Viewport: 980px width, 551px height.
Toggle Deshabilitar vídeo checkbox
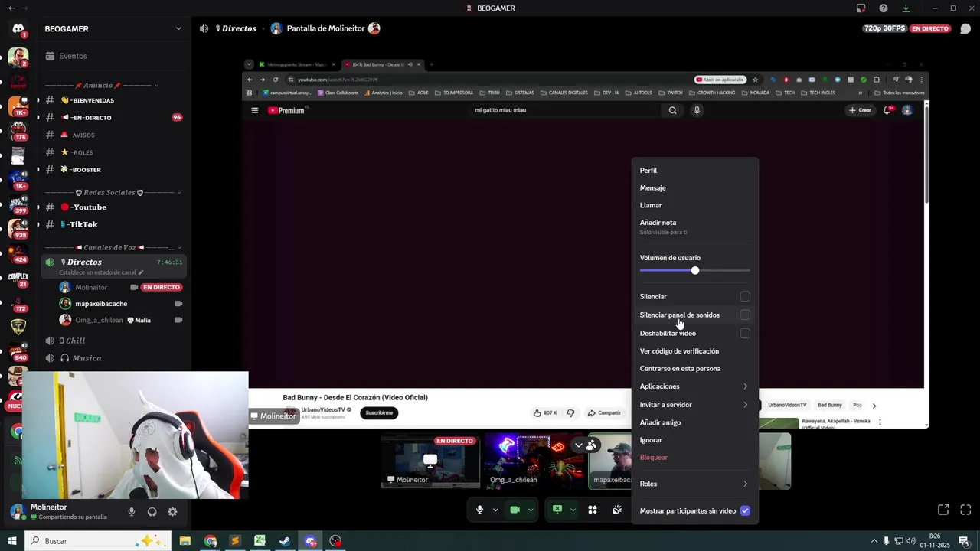pyautogui.click(x=745, y=333)
